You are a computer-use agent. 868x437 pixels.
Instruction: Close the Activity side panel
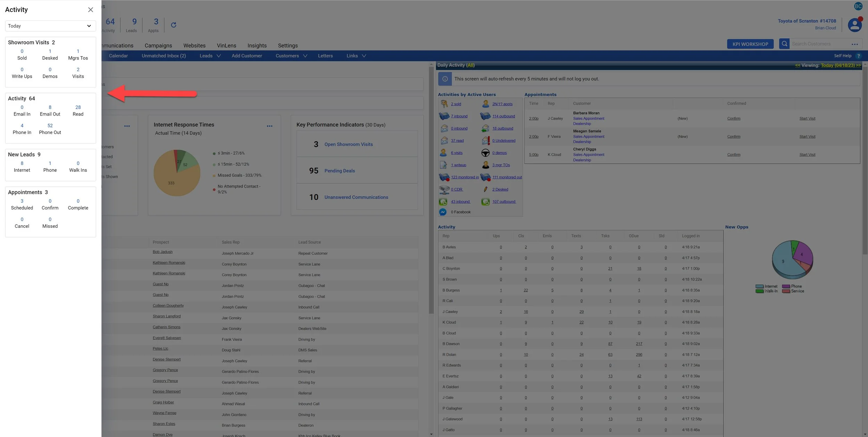tap(91, 10)
